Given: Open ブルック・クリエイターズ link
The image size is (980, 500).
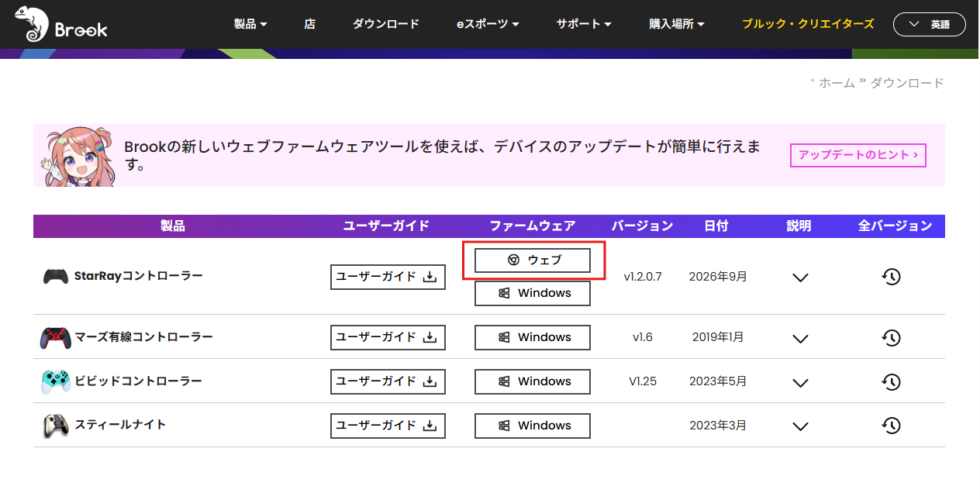Looking at the screenshot, I should point(808,24).
